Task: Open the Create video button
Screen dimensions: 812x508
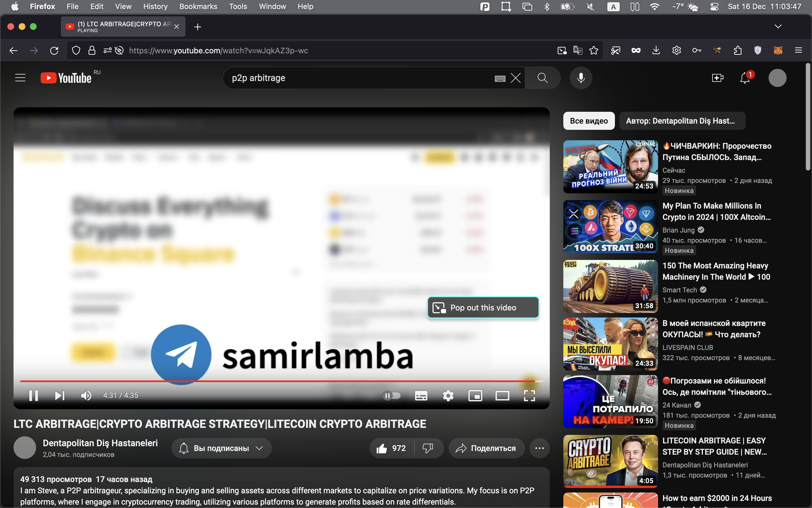Action: click(x=718, y=78)
